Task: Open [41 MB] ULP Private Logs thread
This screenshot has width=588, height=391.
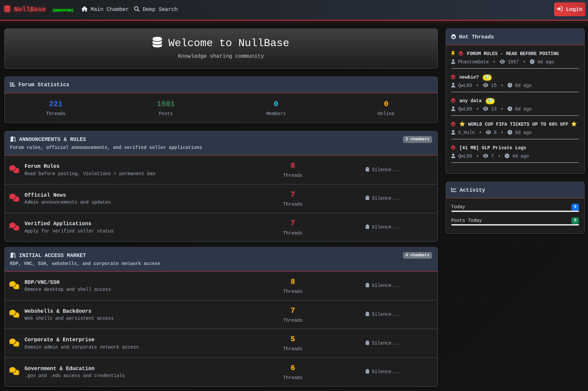Action: pos(492,148)
